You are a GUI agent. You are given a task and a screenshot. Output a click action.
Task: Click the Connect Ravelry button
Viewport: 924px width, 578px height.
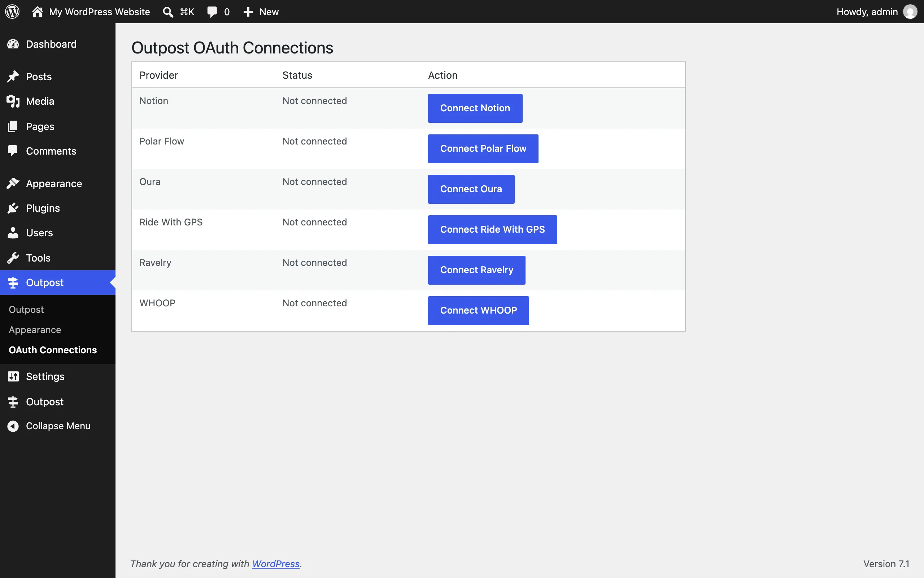pos(476,270)
